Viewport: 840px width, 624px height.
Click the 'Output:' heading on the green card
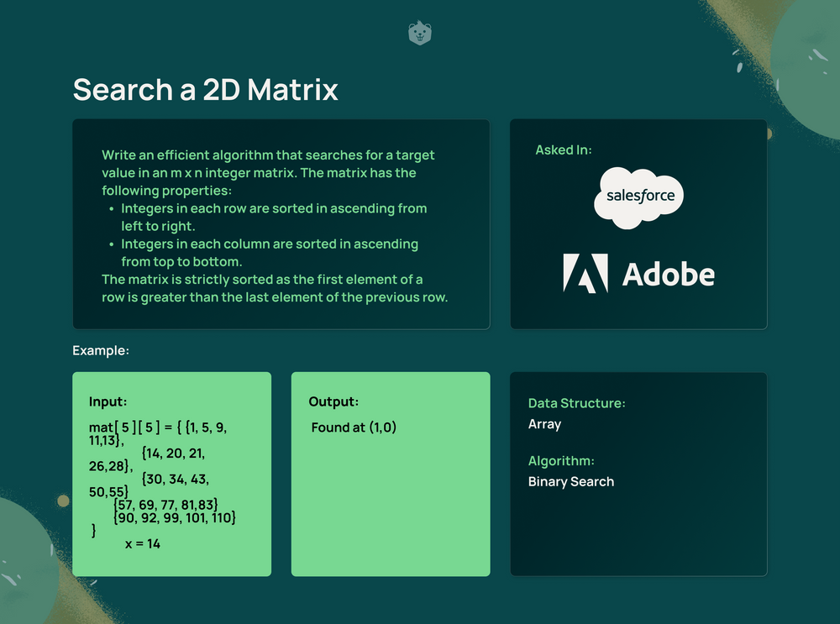333,401
